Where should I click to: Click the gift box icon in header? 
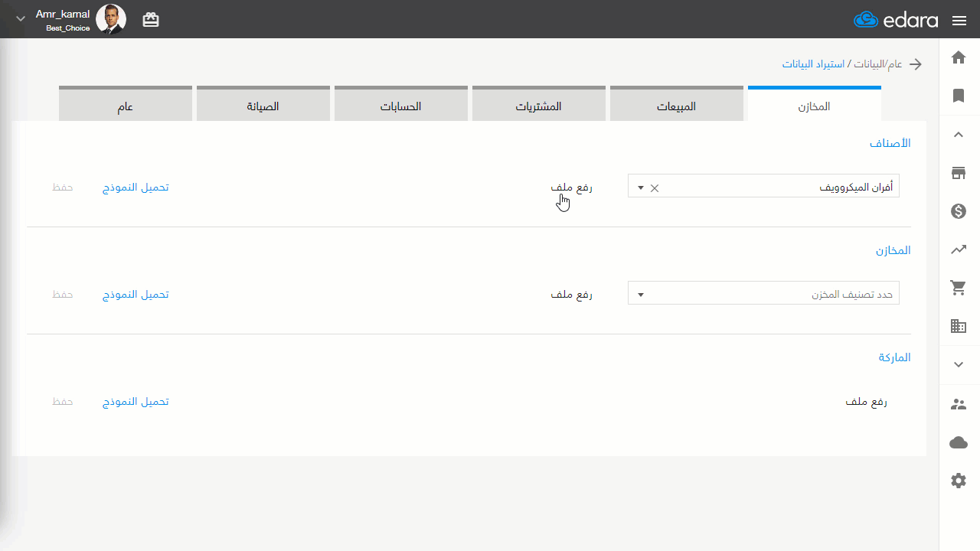coord(151,21)
